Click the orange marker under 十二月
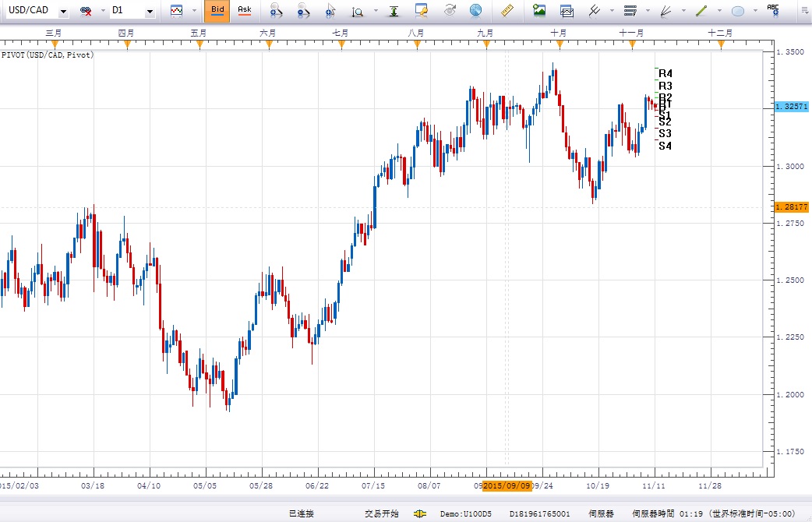The width and height of the screenshot is (812, 522). click(x=722, y=44)
